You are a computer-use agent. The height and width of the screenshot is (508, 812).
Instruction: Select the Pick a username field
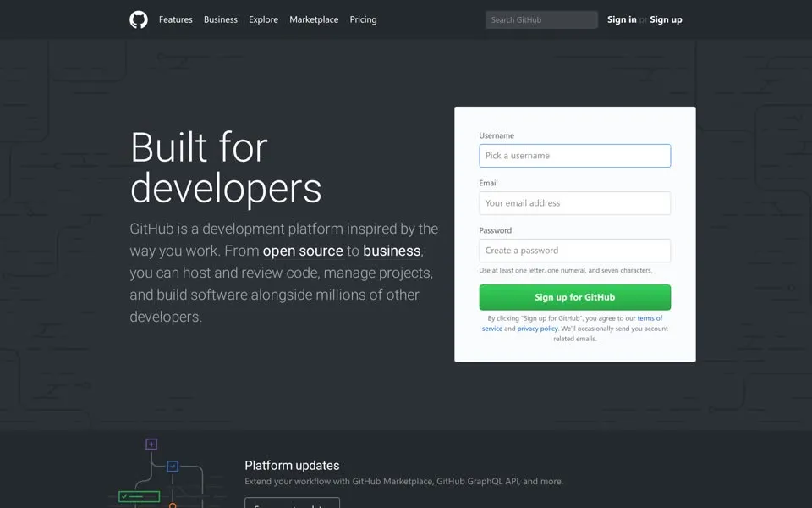point(575,156)
